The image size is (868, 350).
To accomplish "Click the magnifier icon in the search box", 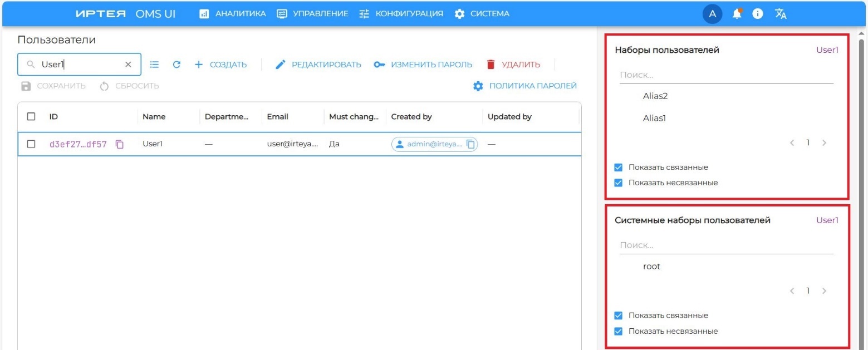I will 31,65.
